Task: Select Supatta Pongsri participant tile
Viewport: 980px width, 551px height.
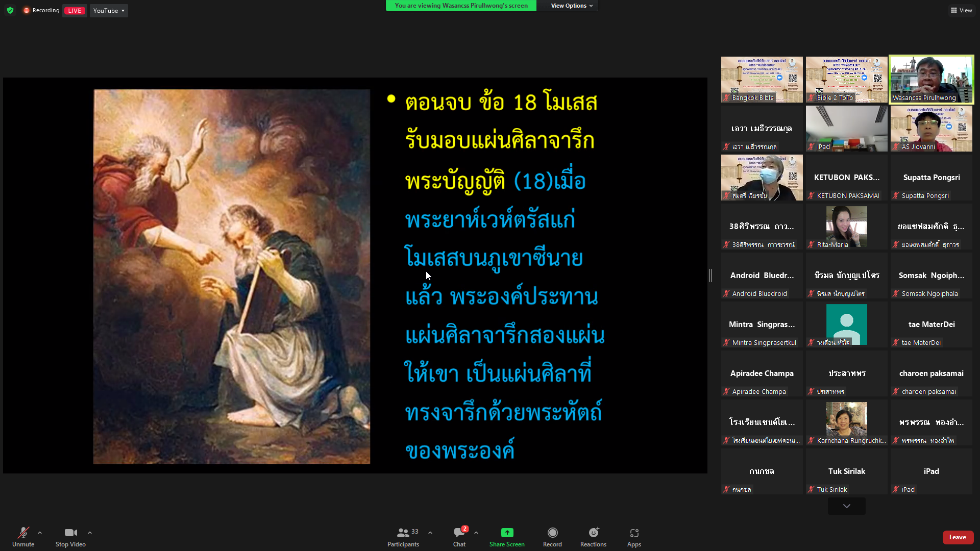Action: pyautogui.click(x=931, y=178)
